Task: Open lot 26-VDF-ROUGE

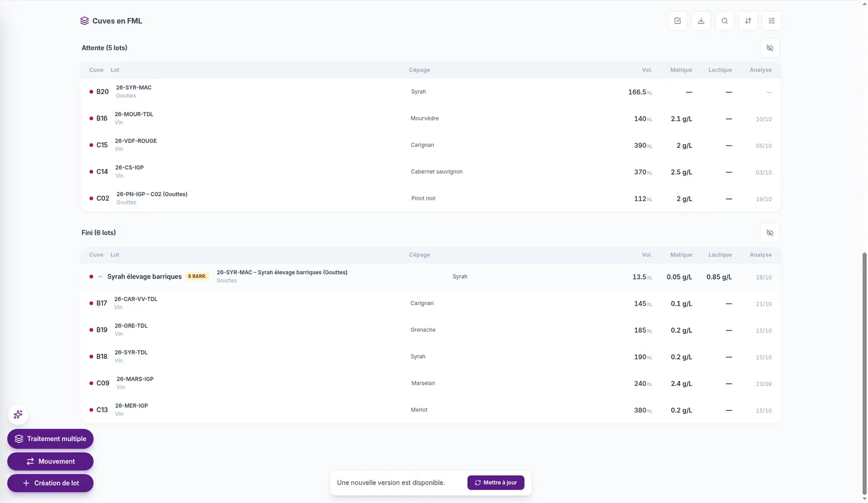Action: (136, 141)
